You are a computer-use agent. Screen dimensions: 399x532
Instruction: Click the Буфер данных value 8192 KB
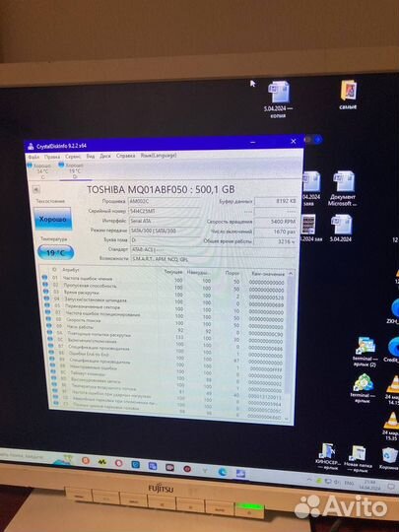[x=276, y=201]
